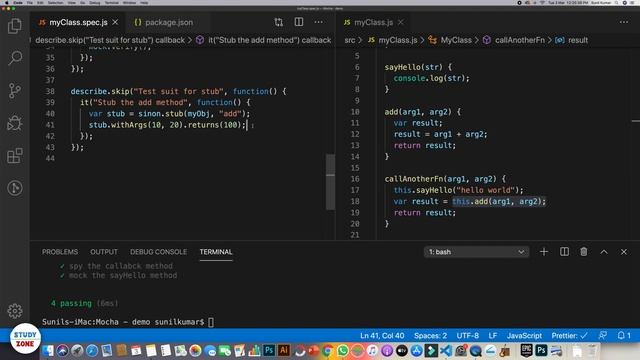Expand the it("Stub the add method") callback breadcrumb
This screenshot has width=640, height=360.
[264, 40]
